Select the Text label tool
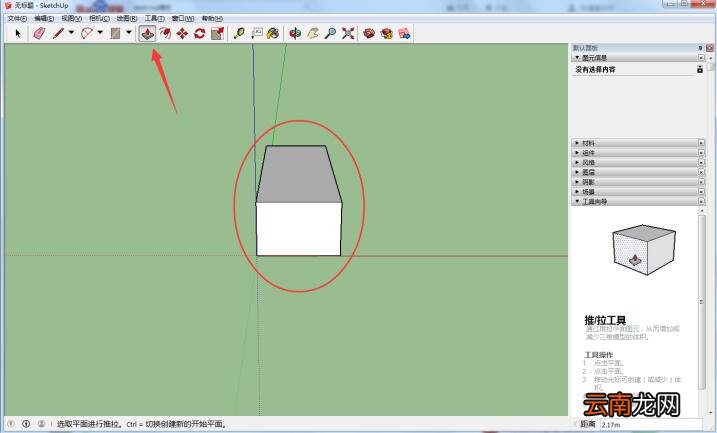This screenshot has height=433, width=717. [x=257, y=33]
